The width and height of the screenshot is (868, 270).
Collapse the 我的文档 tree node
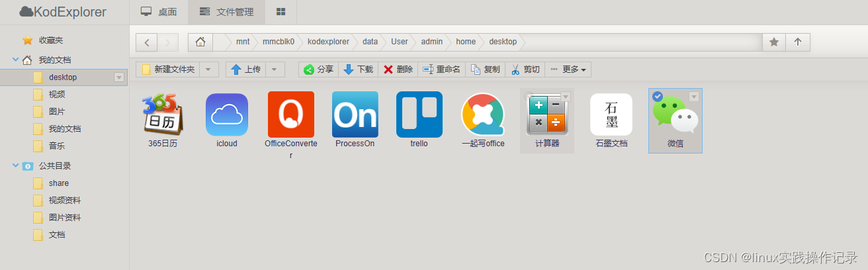(16, 60)
